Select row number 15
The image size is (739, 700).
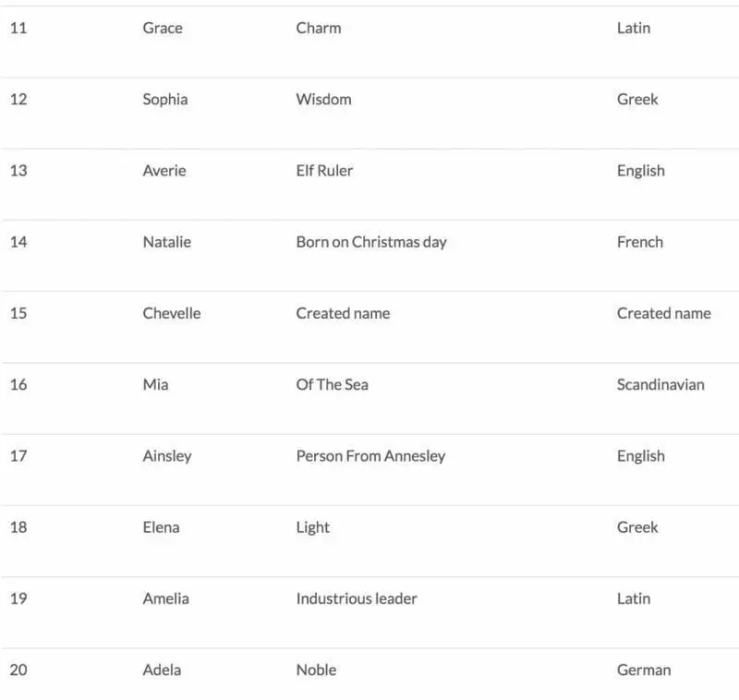pos(18,313)
